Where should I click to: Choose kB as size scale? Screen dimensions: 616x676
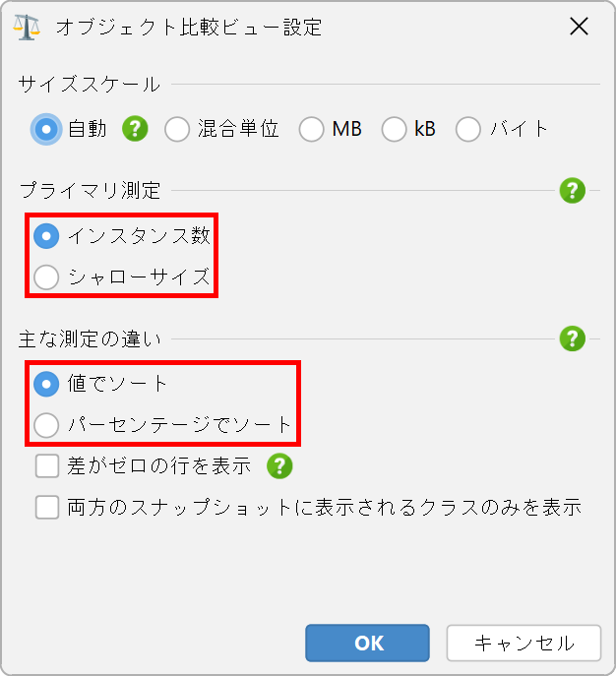click(395, 129)
